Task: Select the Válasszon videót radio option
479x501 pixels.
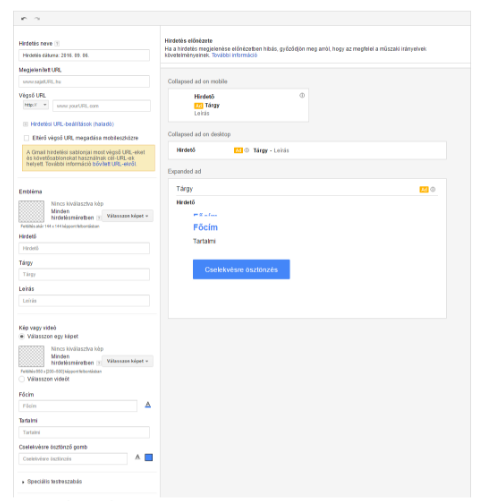Action: point(22,379)
